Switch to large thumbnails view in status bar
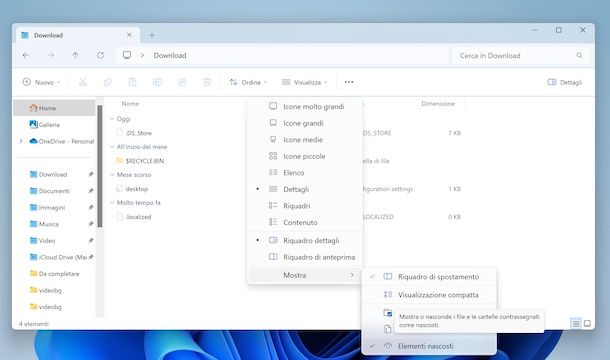Image resolution: width=610 pixels, height=360 pixels. [x=587, y=323]
